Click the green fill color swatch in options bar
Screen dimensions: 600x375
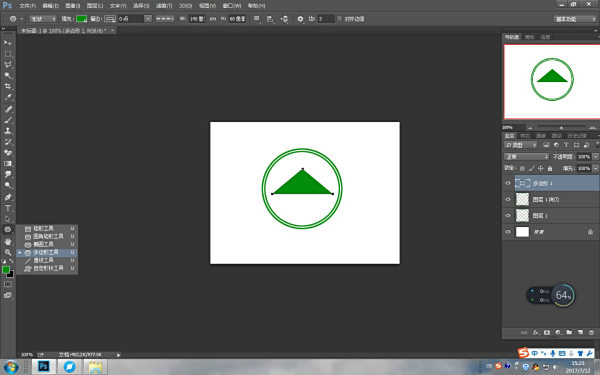pos(82,19)
